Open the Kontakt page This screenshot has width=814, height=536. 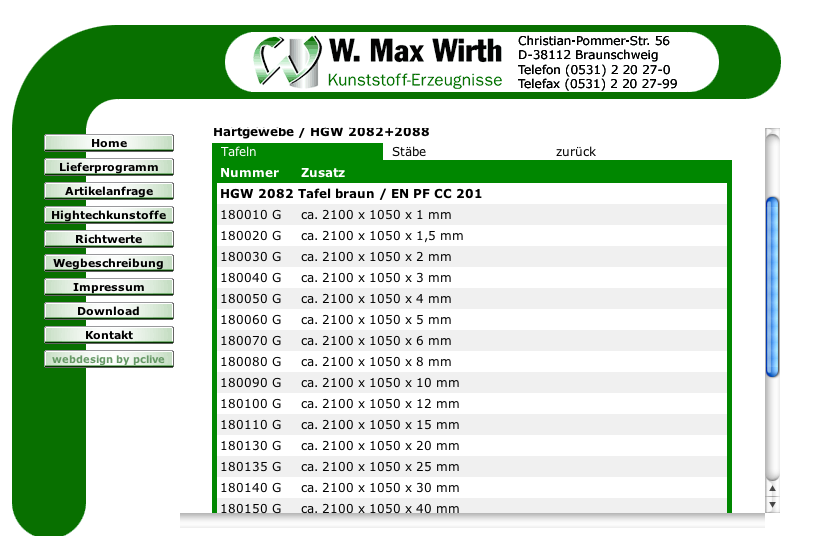[109, 335]
